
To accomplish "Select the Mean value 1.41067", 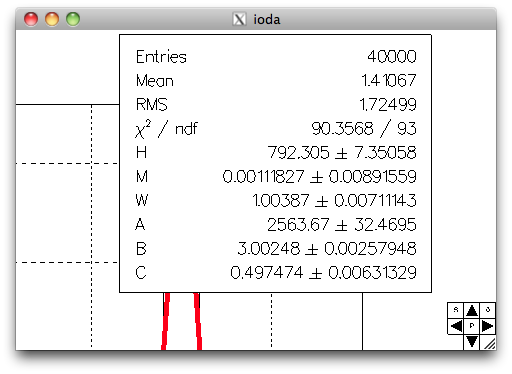I will pyautogui.click(x=389, y=81).
